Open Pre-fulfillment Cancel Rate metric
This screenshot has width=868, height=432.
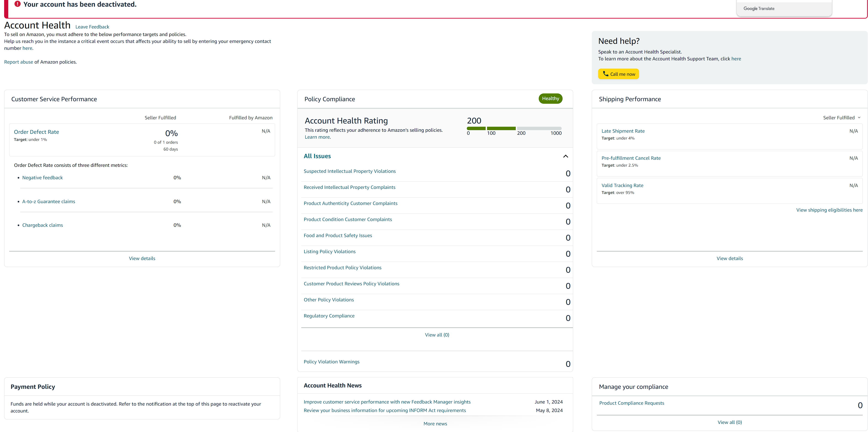(x=631, y=158)
